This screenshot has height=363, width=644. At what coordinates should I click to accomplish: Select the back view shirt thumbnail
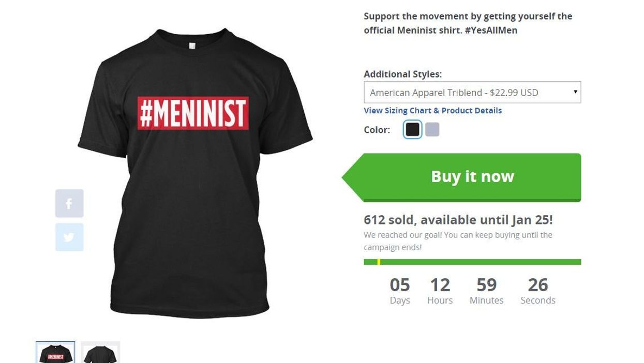coord(100,352)
